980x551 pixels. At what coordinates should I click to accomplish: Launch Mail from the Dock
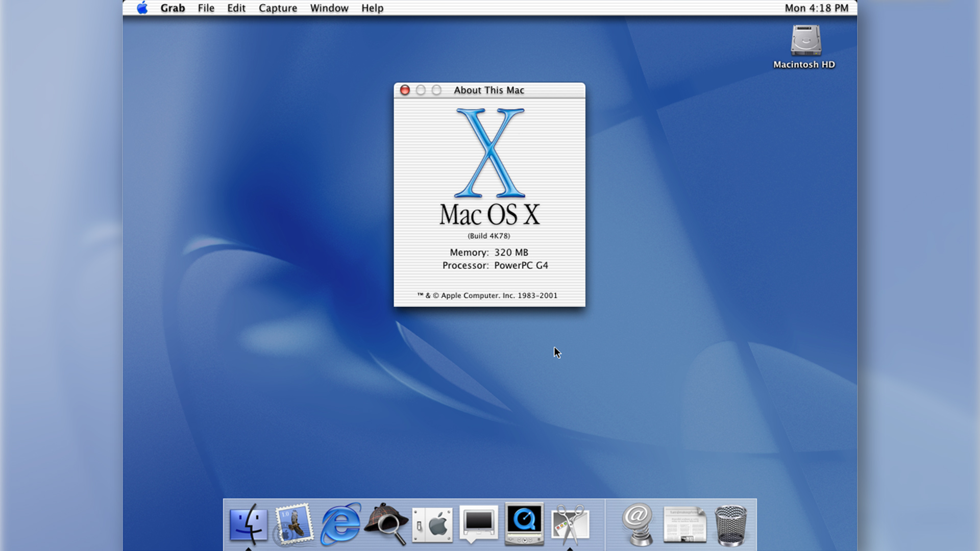point(295,524)
